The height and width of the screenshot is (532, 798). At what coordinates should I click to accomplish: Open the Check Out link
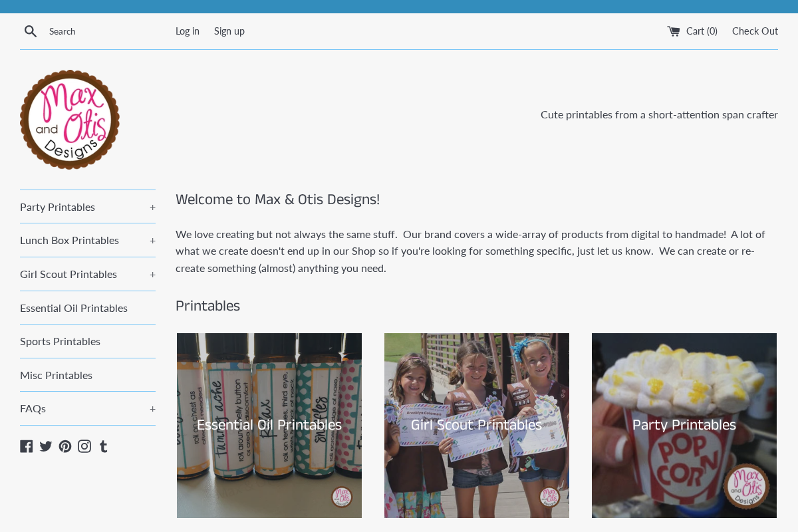click(755, 31)
